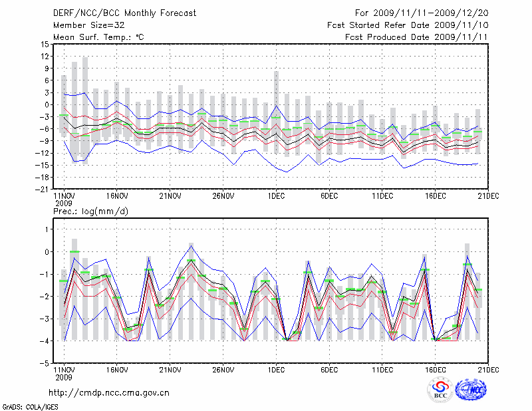Image resolution: width=532 pixels, height=411 pixels.
Task: Select 16NOV tick on temperature chart axis
Action: pyautogui.click(x=116, y=196)
